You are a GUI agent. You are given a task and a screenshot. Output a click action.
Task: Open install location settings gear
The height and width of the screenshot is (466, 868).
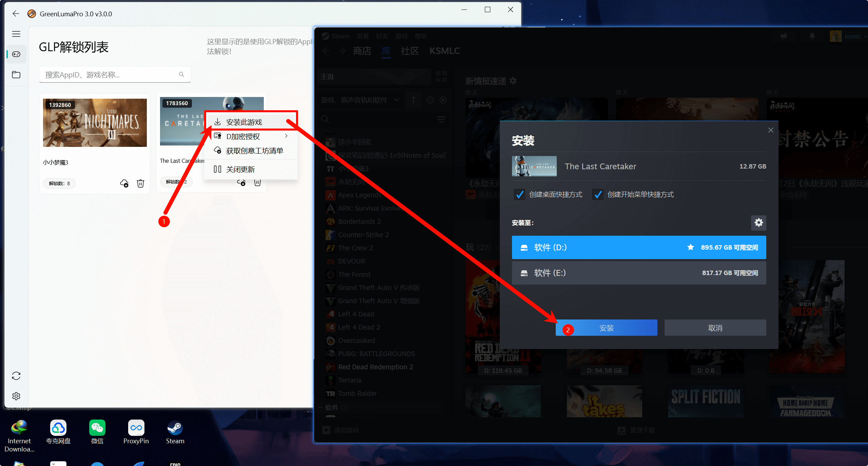click(758, 223)
